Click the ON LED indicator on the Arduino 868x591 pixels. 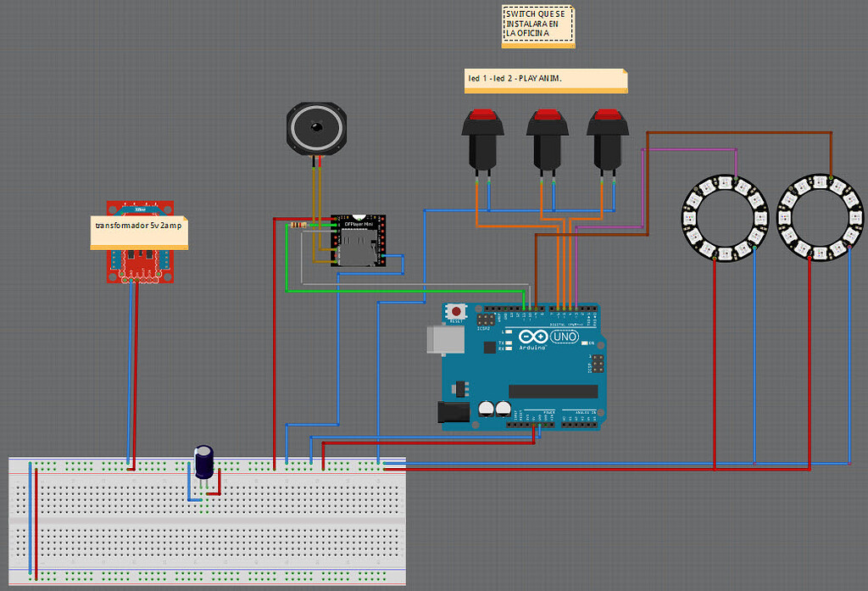(585, 343)
